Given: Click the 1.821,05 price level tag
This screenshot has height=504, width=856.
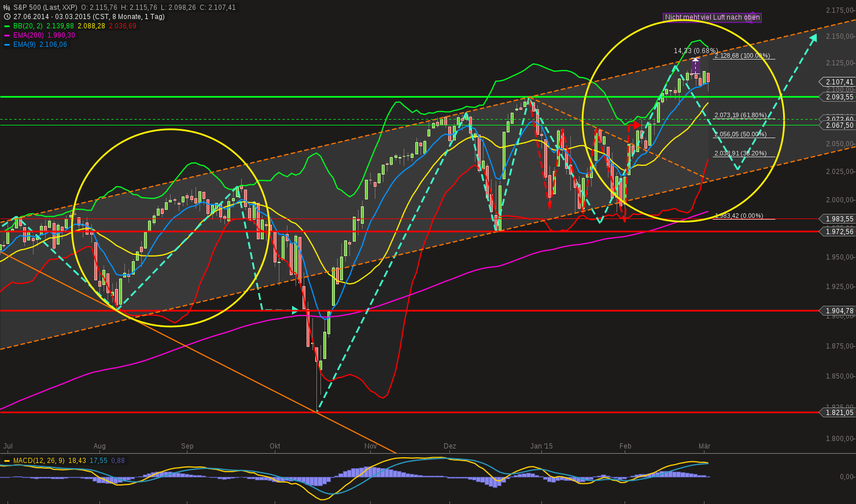Looking at the screenshot, I should (x=837, y=413).
